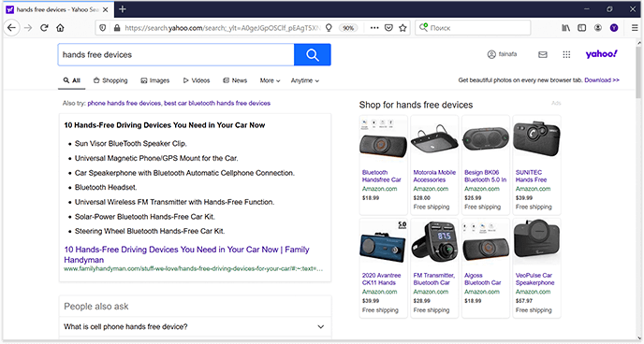Reload the page with the refresh icon
The image size is (644, 344).
coord(44,28)
